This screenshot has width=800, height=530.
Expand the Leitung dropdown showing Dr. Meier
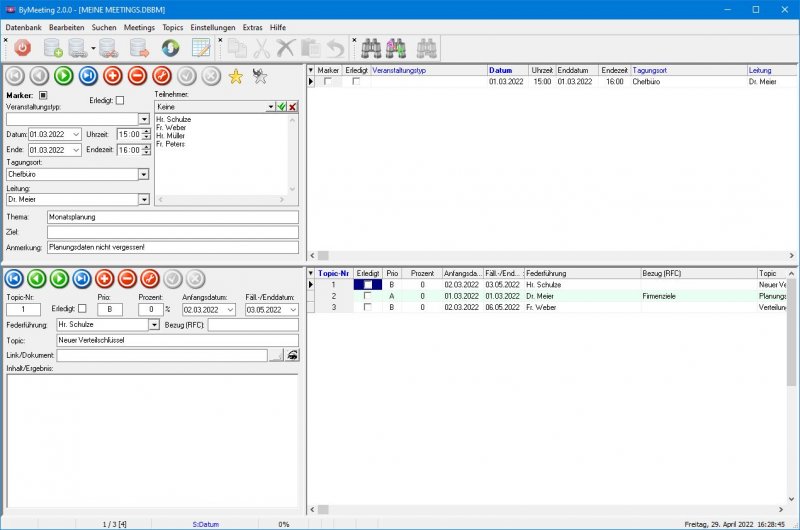(x=144, y=199)
